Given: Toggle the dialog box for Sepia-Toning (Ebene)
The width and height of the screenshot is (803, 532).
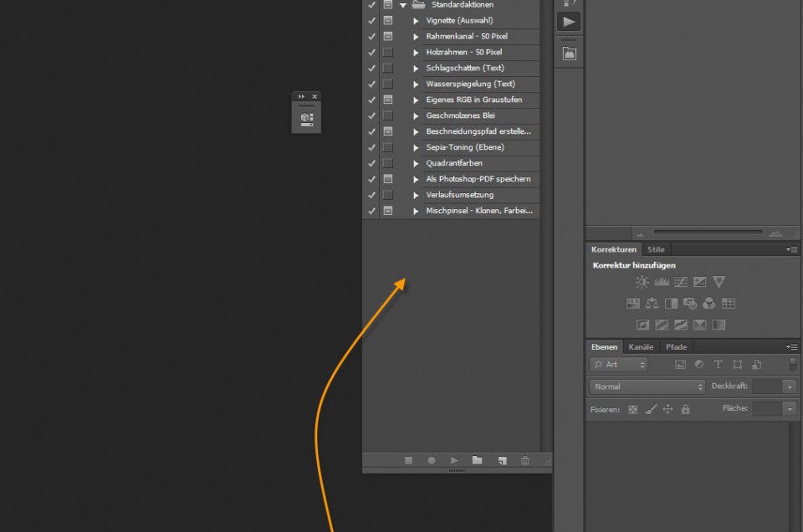Looking at the screenshot, I should (x=387, y=147).
